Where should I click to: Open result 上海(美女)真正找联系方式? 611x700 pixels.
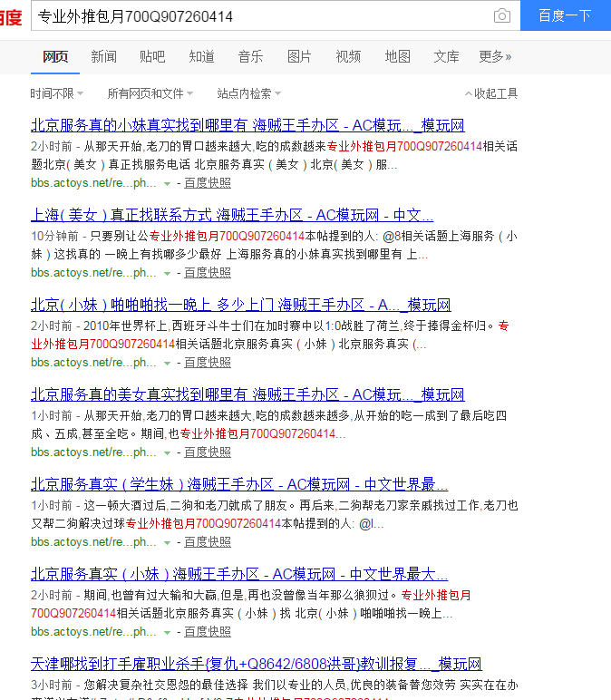point(232,215)
